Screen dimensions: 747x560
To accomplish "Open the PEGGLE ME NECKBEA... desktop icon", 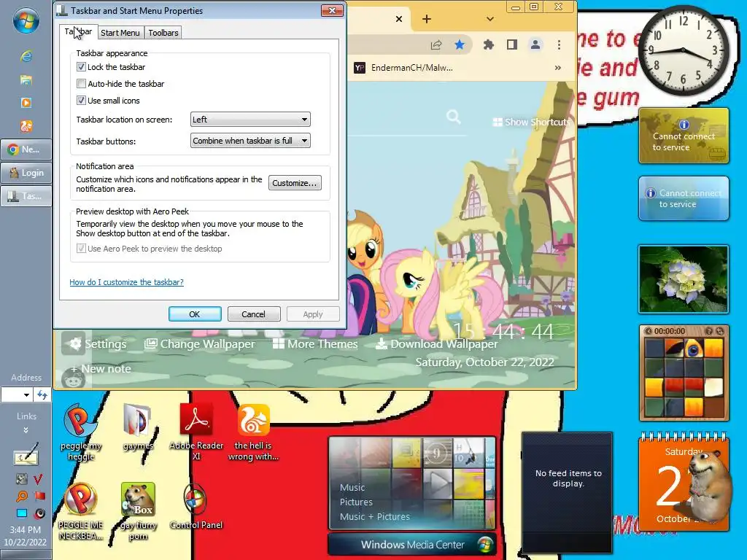I will click(80, 511).
